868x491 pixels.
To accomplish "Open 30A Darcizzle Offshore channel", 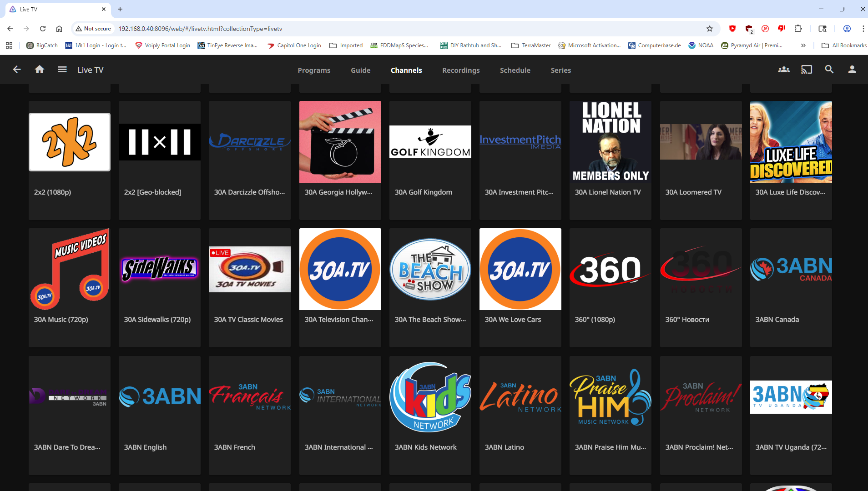I will pyautogui.click(x=250, y=160).
